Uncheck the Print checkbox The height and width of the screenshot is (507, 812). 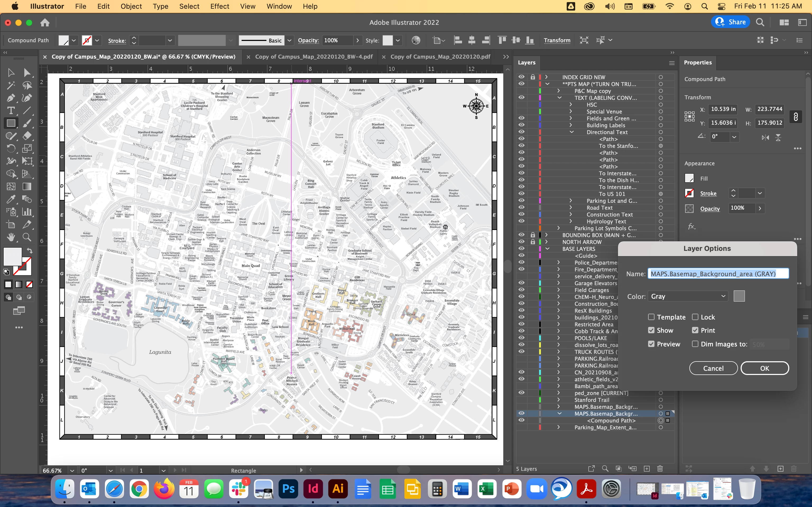695,330
